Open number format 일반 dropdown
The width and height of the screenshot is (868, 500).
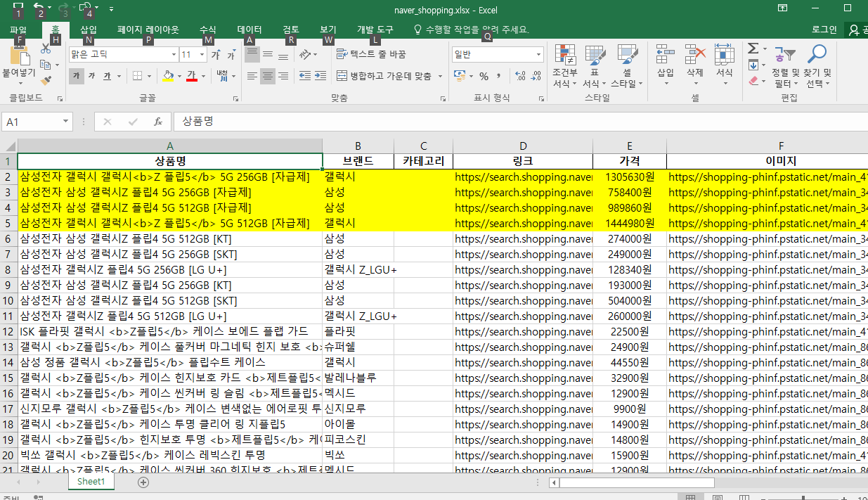[539, 54]
